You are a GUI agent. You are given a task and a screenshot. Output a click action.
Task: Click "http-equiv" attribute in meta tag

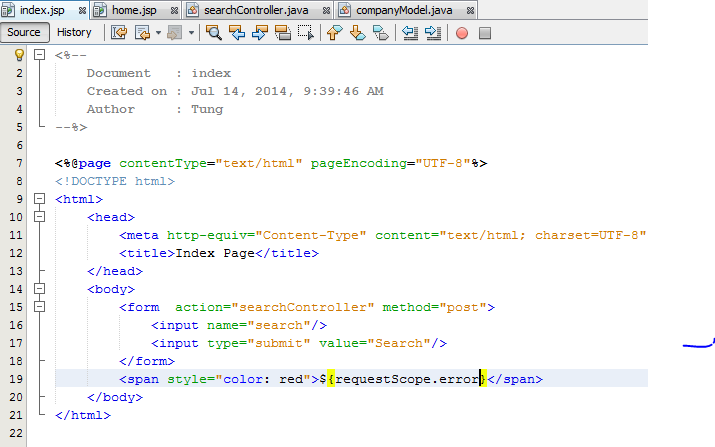point(207,235)
